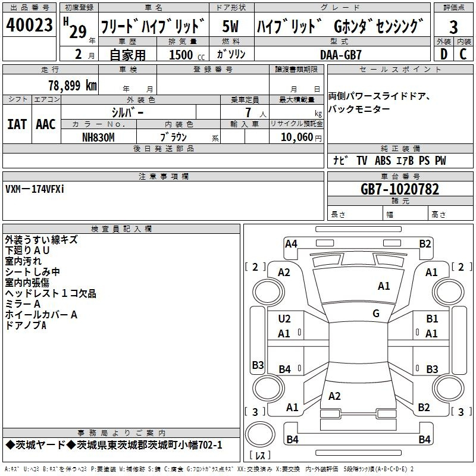476x476 pixels.
Task: Select the mileage value 78,899 km
Action: point(73,85)
